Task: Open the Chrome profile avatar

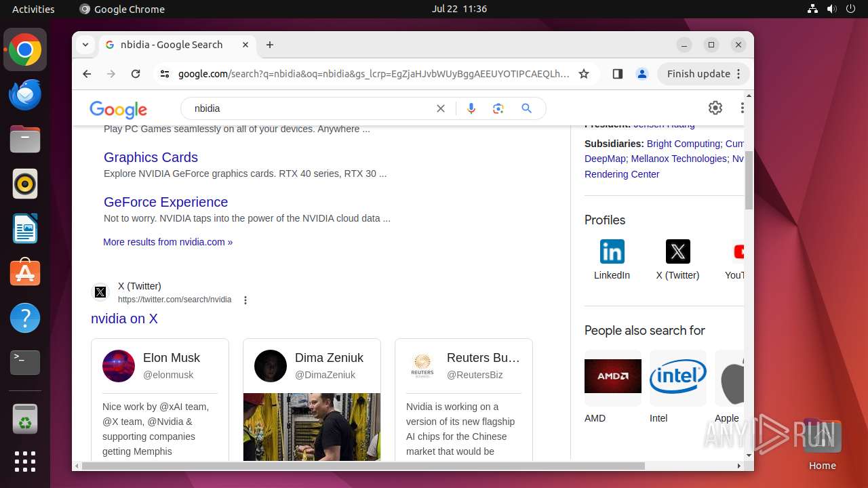Action: [x=642, y=74]
